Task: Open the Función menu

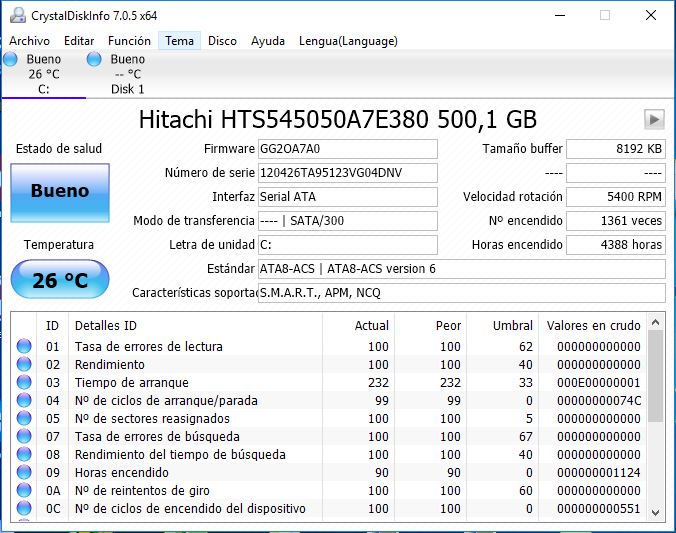Action: coord(130,41)
